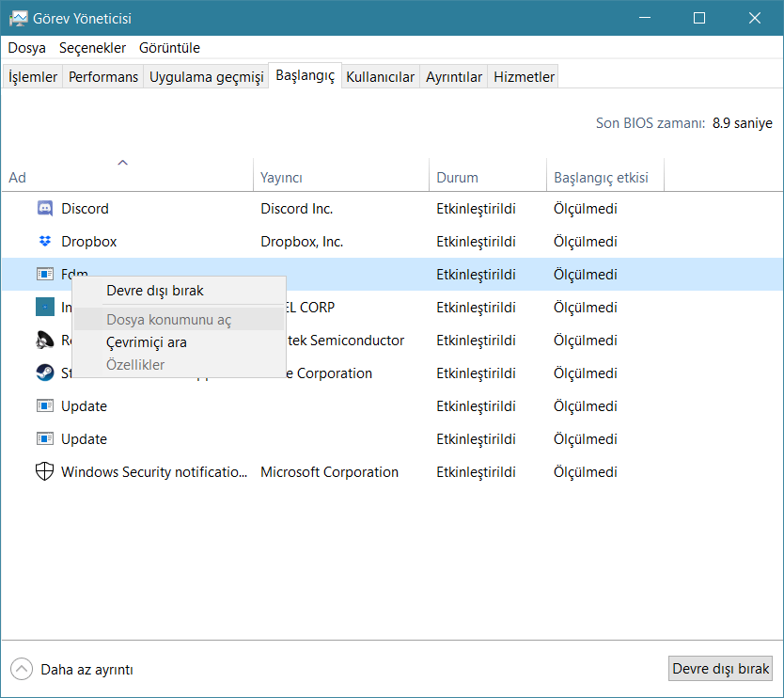
Task: Click the Daha az ayrıntı label
Action: (87, 670)
